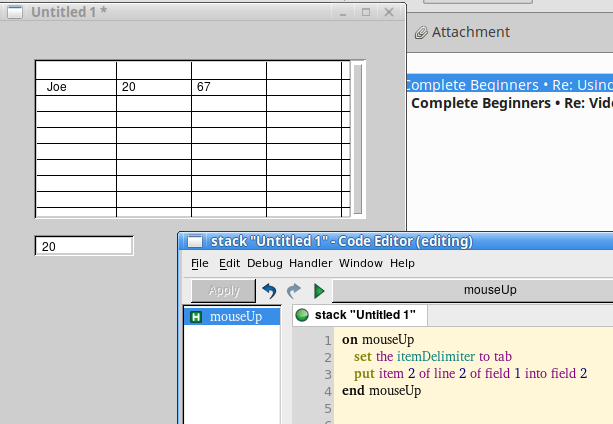The height and width of the screenshot is (424, 613).
Task: Click the Undo arrow in Code Editor toolbar
Action: [x=269, y=291]
